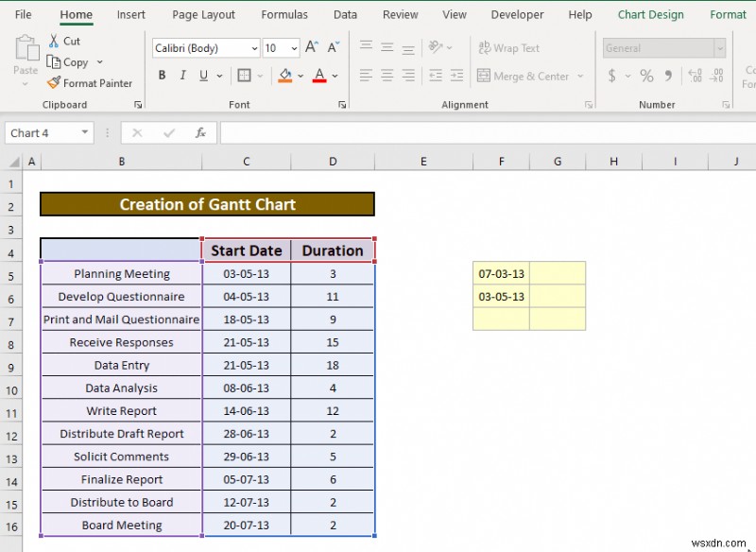Select the cell containing Planning Meeting
756x552 pixels.
[x=121, y=273]
